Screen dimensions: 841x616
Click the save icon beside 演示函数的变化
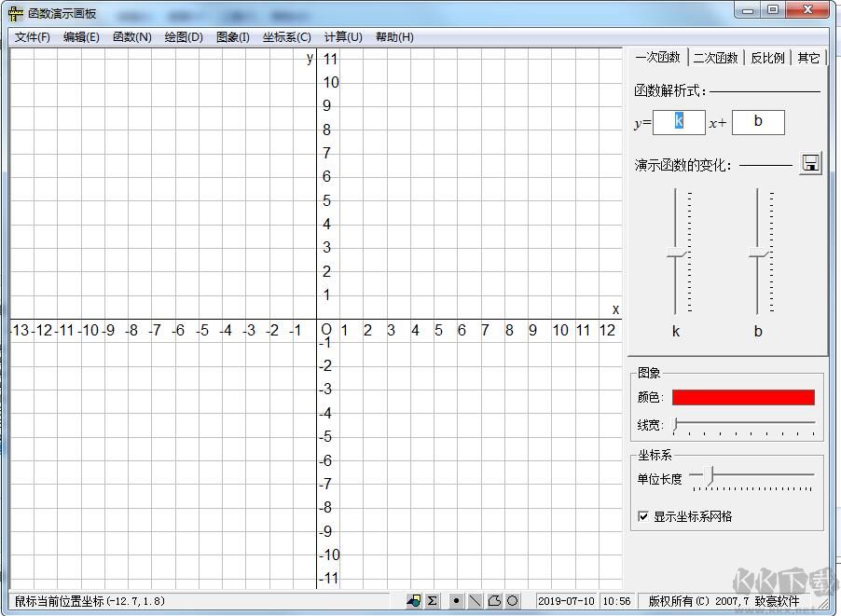coord(810,162)
